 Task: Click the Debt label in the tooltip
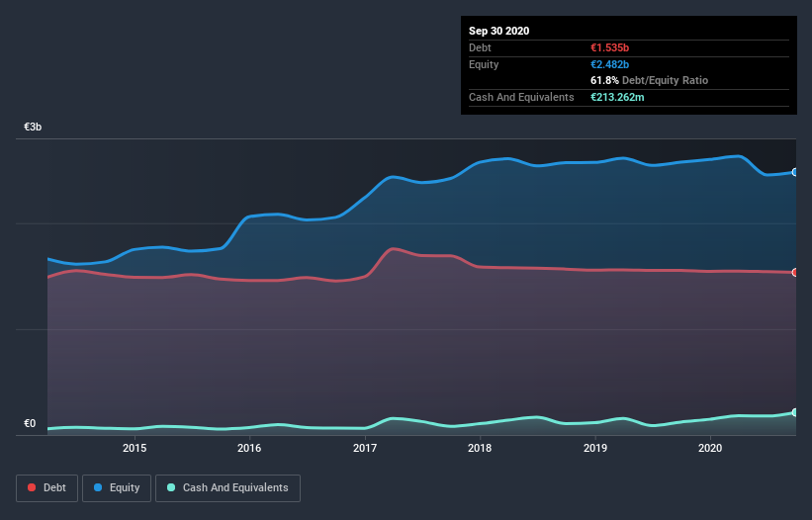pyautogui.click(x=480, y=47)
